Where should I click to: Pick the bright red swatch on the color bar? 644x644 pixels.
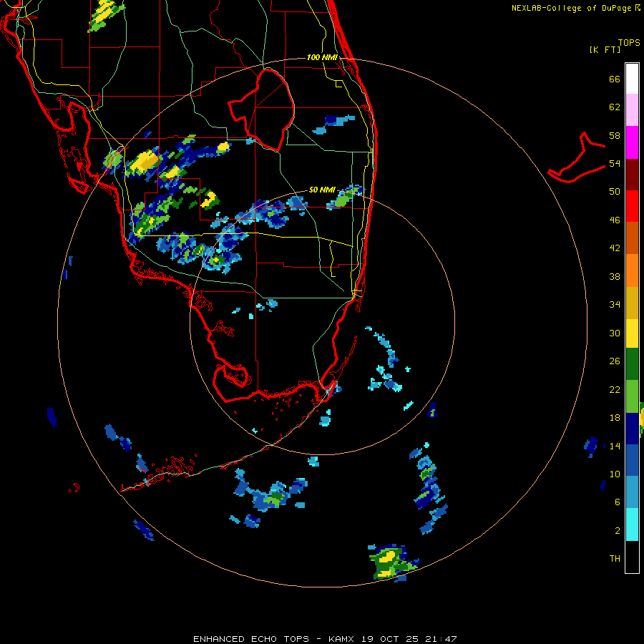click(632, 206)
